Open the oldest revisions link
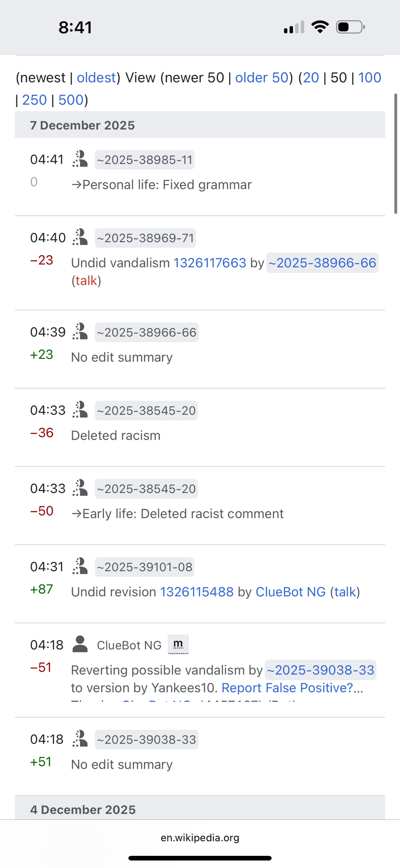Viewport: 400px width, 868px height. point(96,78)
